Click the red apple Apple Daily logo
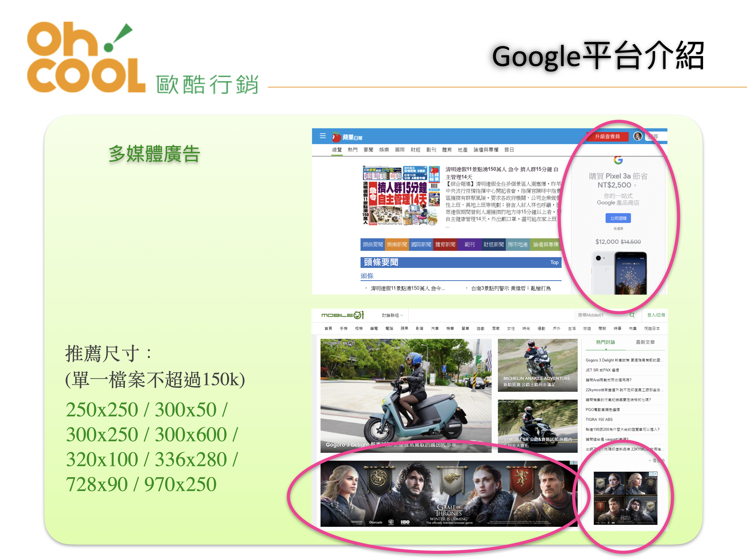This screenshot has width=747, height=560. 336,137
